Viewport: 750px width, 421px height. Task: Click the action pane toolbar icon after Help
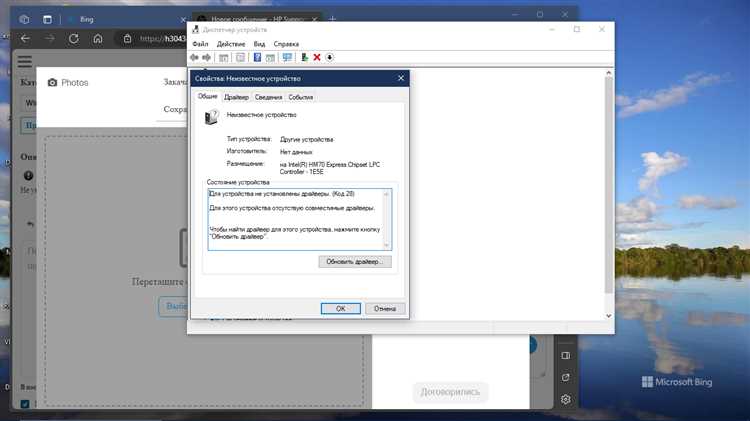(270, 57)
